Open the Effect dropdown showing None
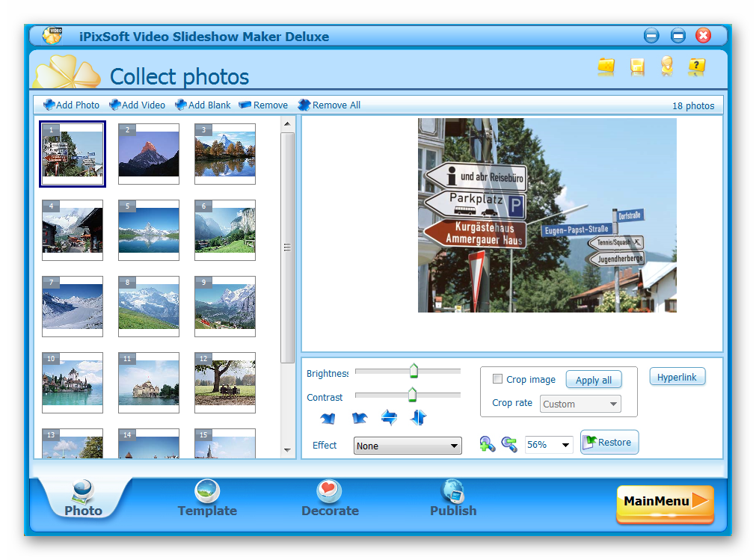This screenshot has height=560, width=756. tap(408, 445)
